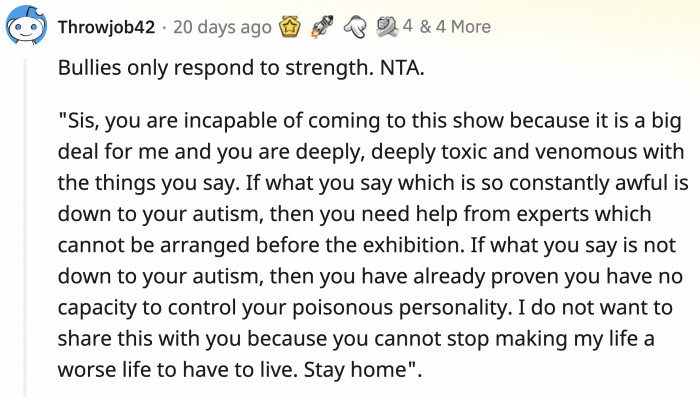Click the line mentioning 'help from experts'
The width and height of the screenshot is (700, 397).
pos(354,214)
